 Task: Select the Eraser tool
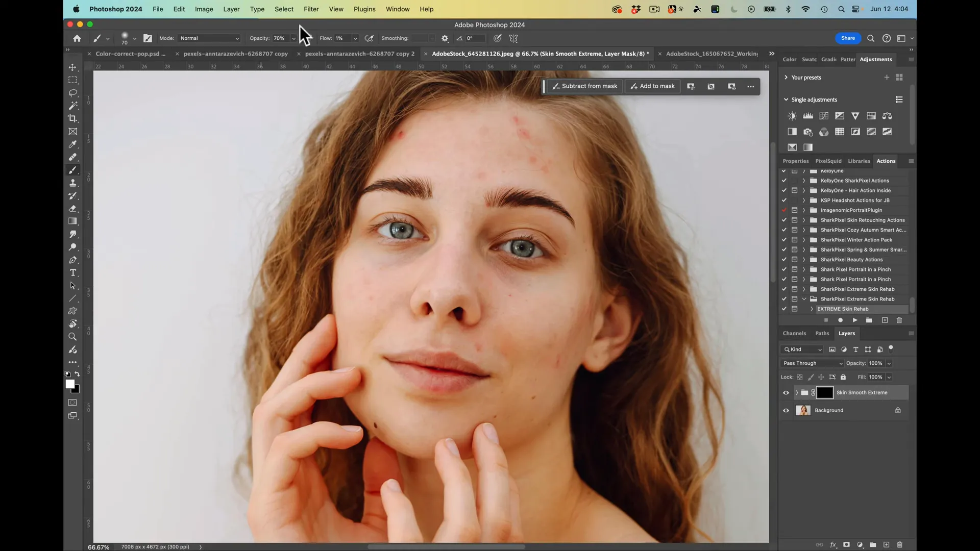point(72,208)
